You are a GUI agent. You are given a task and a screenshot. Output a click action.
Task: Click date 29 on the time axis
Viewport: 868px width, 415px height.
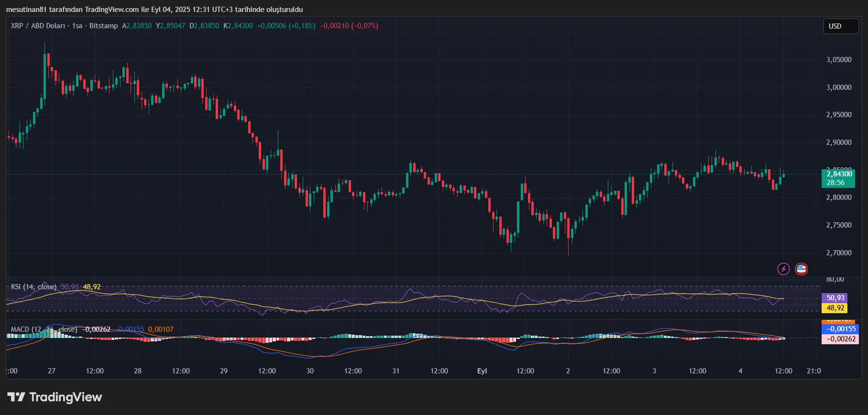[x=224, y=371]
